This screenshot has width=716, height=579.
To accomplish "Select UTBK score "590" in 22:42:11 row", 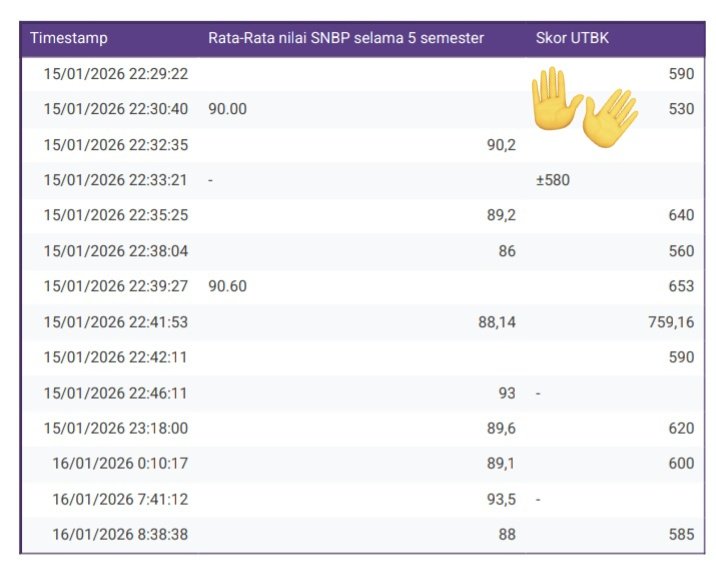I will tap(682, 357).
